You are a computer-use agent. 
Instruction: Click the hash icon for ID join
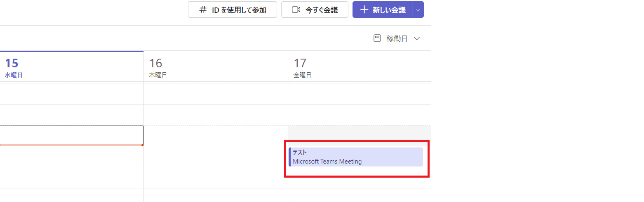[x=202, y=10]
